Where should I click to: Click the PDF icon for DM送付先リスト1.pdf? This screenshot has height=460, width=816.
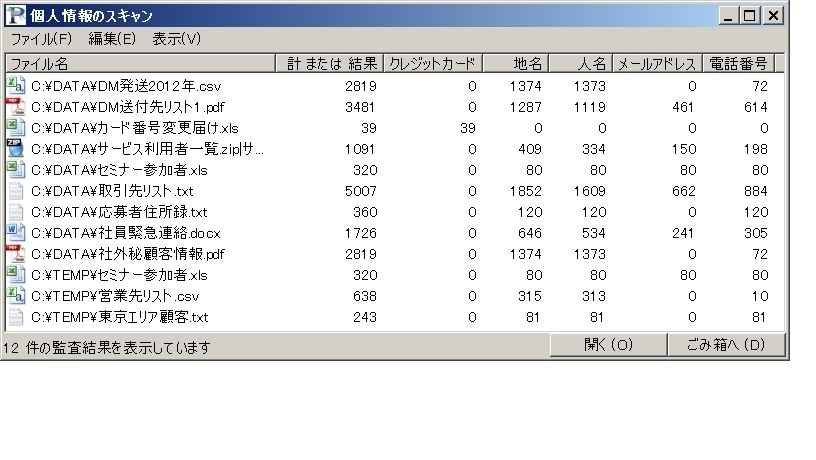(x=16, y=107)
